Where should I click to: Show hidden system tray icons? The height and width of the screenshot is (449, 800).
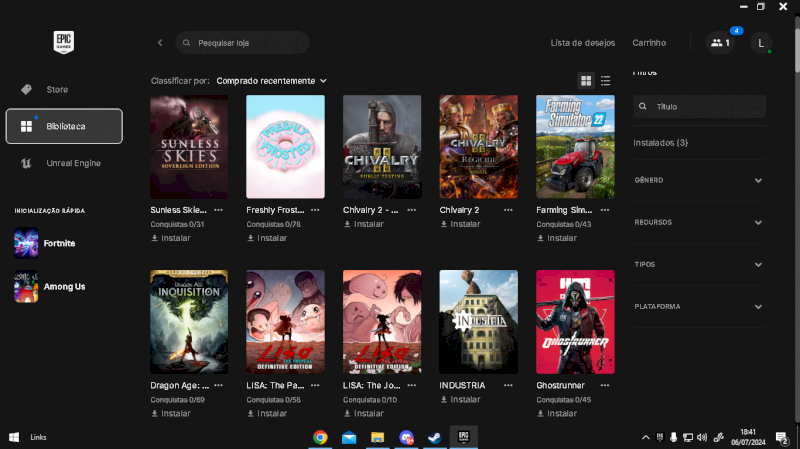coord(645,437)
